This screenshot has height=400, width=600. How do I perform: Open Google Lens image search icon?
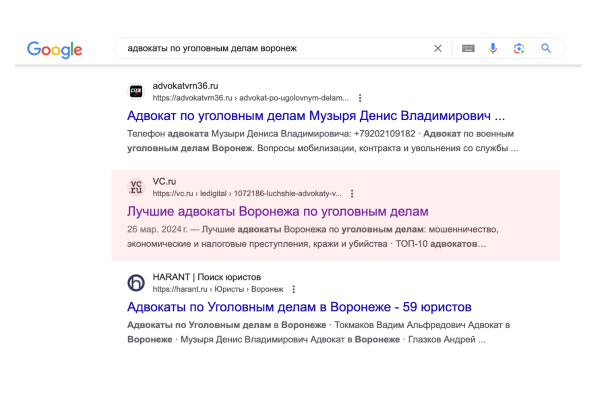[519, 48]
